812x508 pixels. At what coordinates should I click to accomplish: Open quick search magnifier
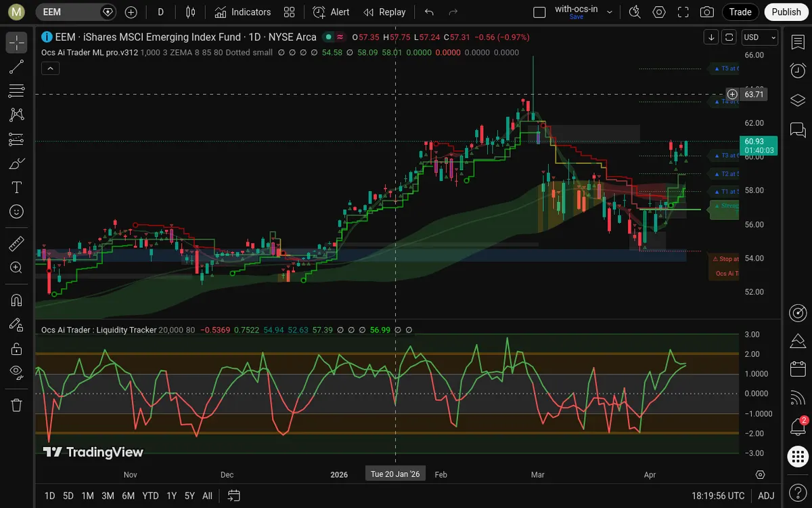(634, 12)
